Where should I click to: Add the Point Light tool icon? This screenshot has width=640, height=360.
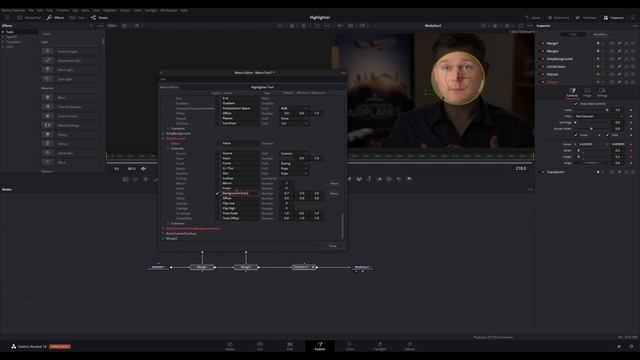click(x=47, y=70)
